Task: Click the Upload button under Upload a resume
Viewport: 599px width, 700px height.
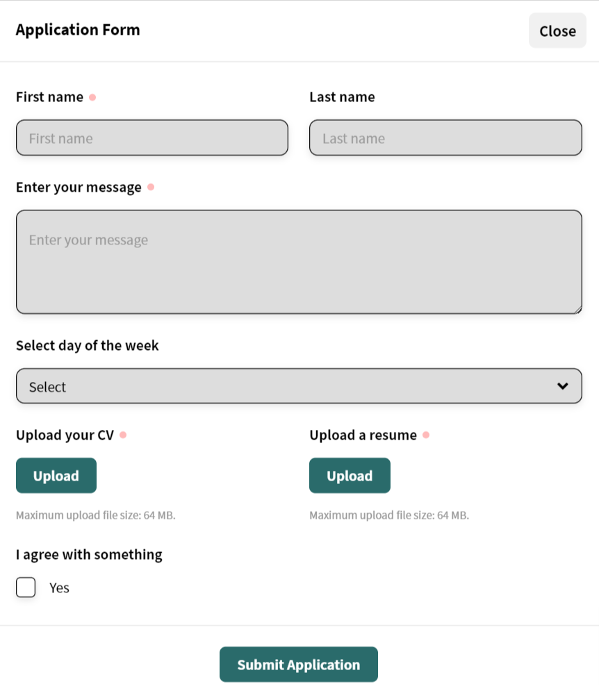Action: pyautogui.click(x=350, y=476)
